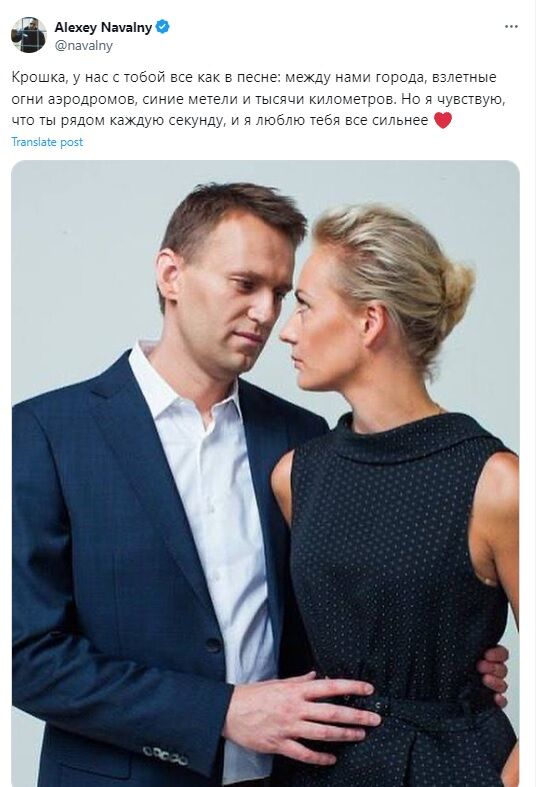Click the blue verified badge
Viewport: 543px width, 787px height.
click(163, 27)
